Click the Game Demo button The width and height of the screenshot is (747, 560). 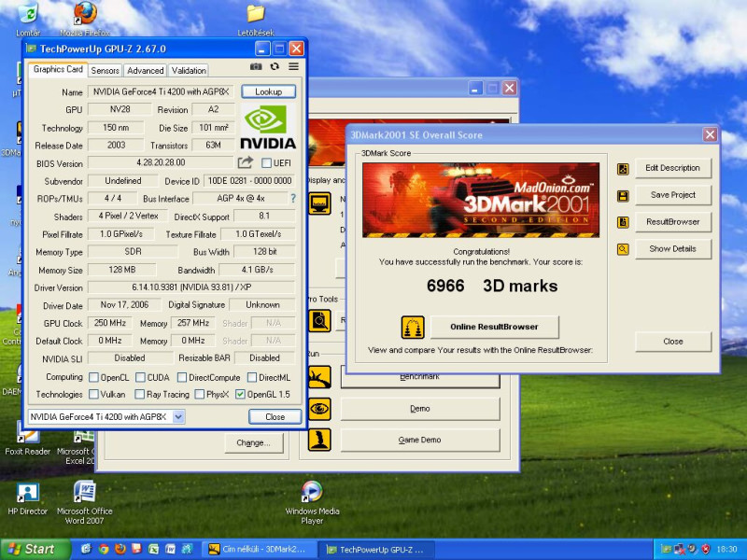pyautogui.click(x=419, y=440)
